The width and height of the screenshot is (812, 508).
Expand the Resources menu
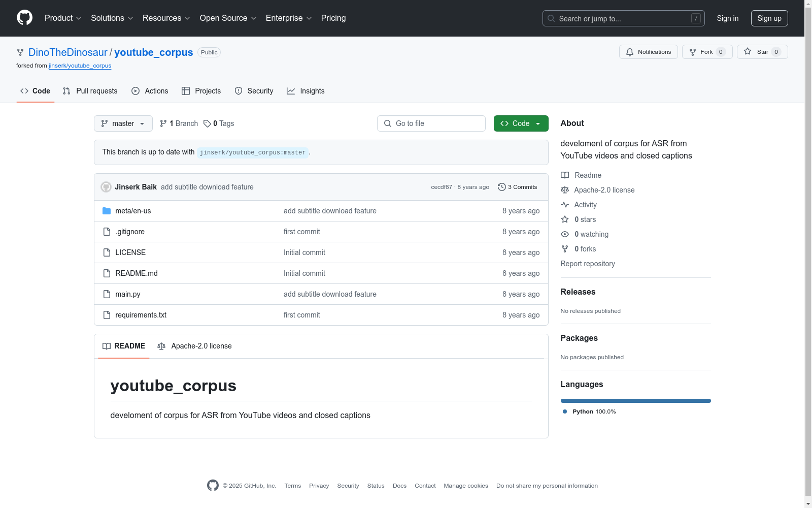pyautogui.click(x=166, y=18)
